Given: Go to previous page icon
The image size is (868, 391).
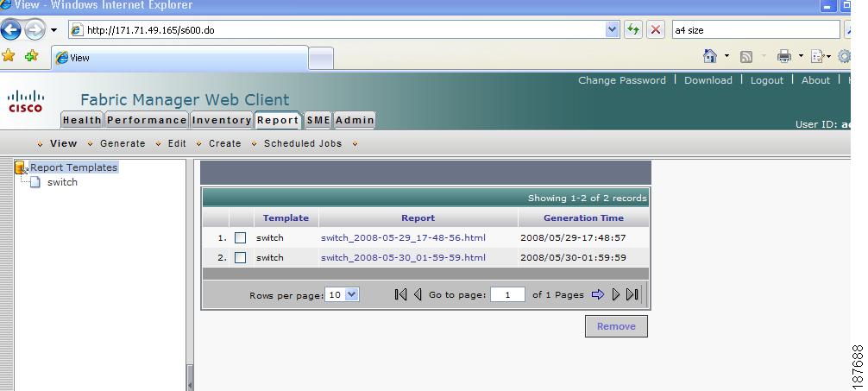Looking at the screenshot, I should (418, 294).
